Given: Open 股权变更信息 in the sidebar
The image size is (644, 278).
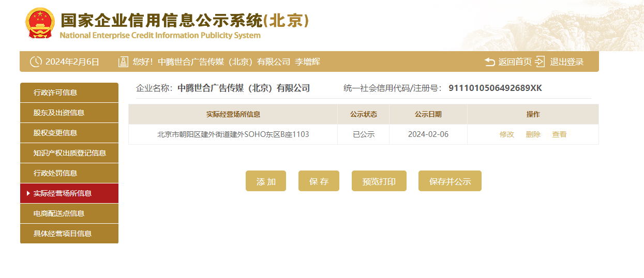Looking at the screenshot, I should tap(69, 133).
